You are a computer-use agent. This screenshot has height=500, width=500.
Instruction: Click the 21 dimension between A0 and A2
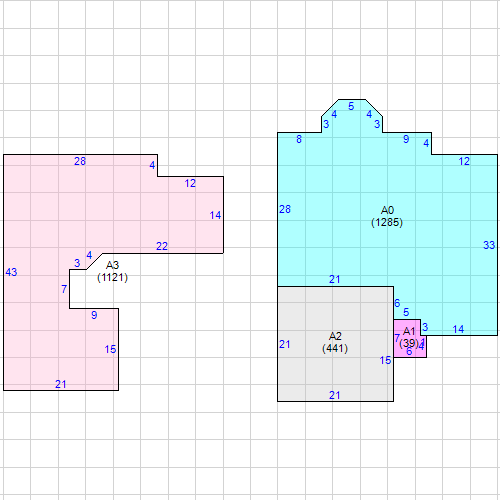(335, 279)
